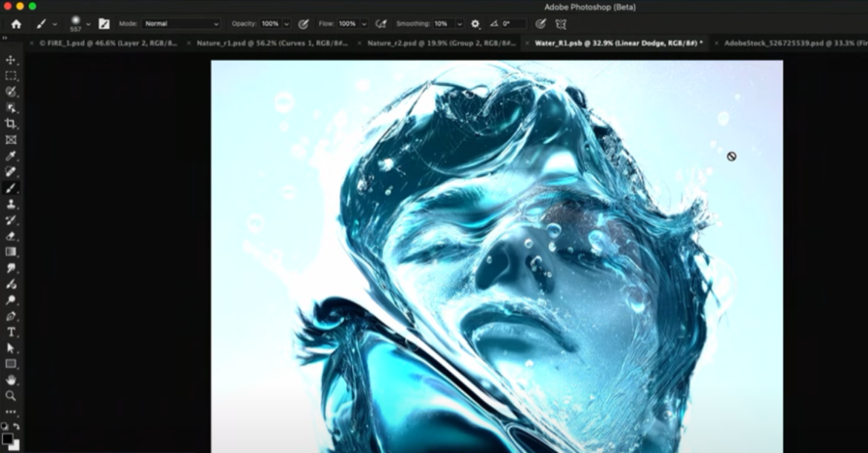Select the Zoom tool magnifier

click(10, 396)
